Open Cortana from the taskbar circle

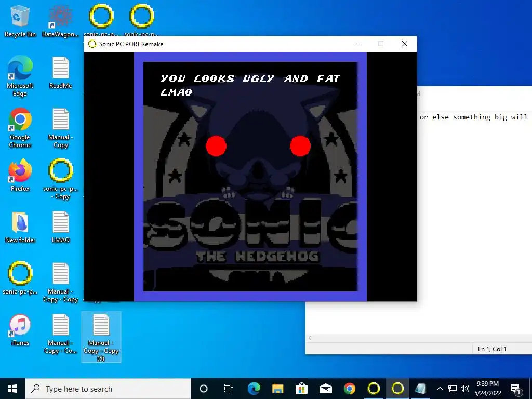click(x=203, y=389)
